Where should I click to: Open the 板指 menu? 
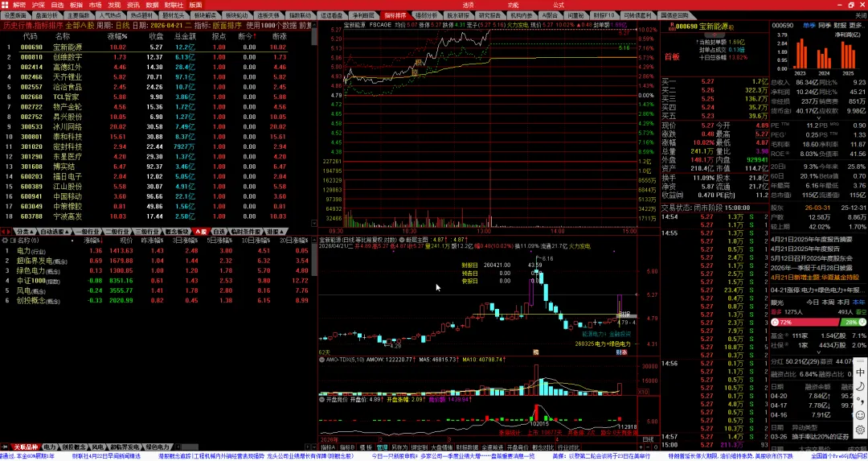click(76, 5)
